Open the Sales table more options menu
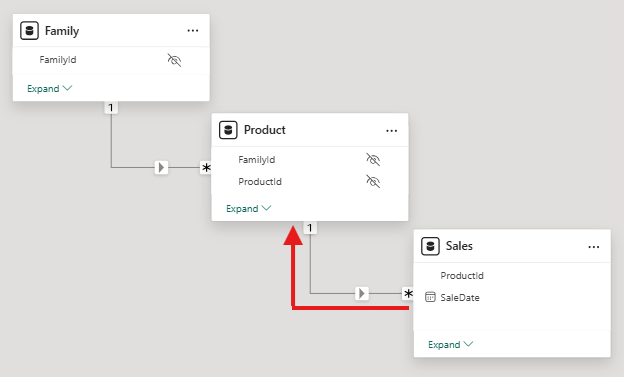 point(594,247)
